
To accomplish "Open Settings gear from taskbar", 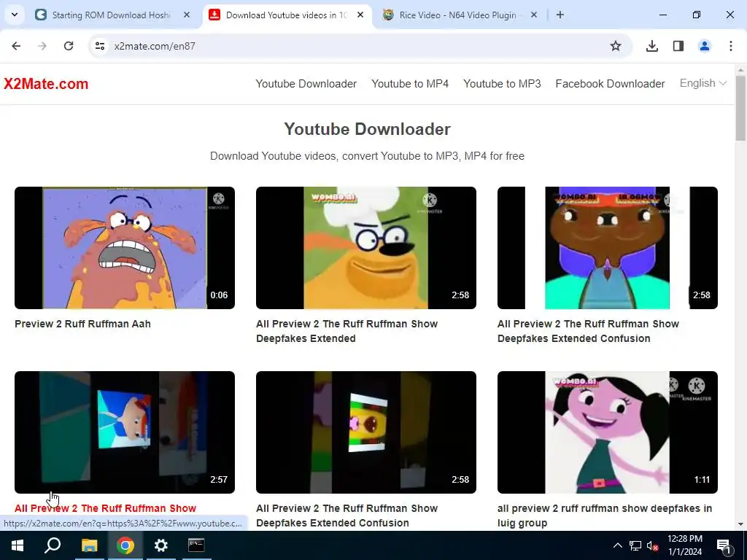I will pyautogui.click(x=160, y=545).
